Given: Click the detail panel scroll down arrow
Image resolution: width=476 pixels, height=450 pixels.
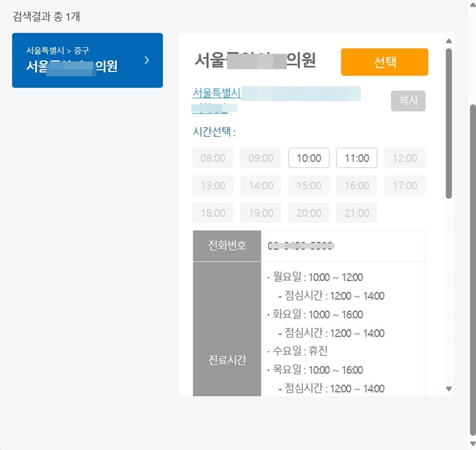Looking at the screenshot, I should (x=449, y=389).
